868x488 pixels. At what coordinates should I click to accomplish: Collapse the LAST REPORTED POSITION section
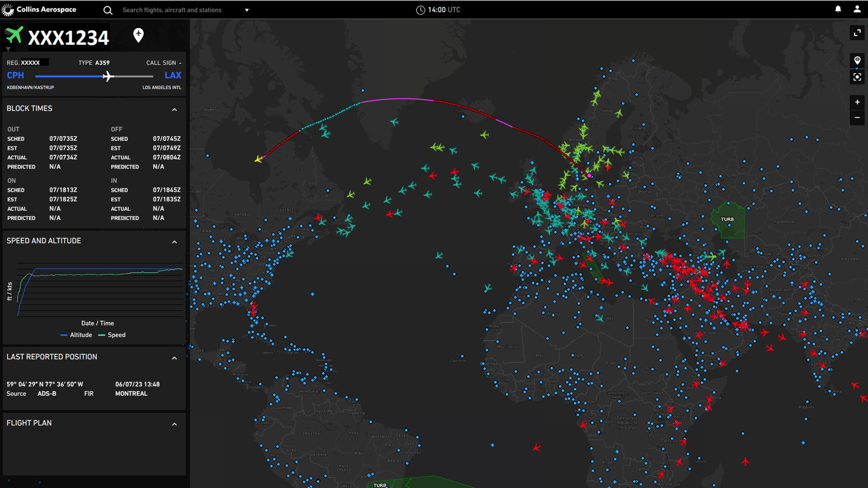(x=175, y=357)
